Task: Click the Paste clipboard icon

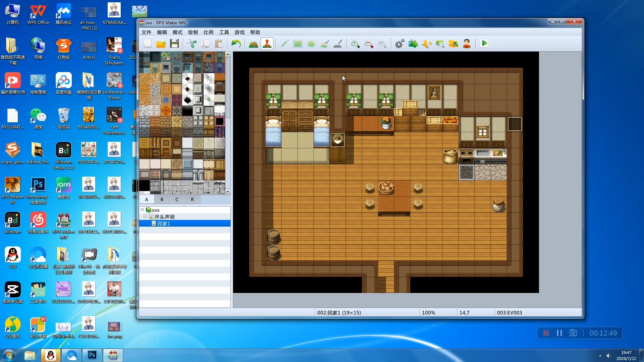Action: (219, 44)
